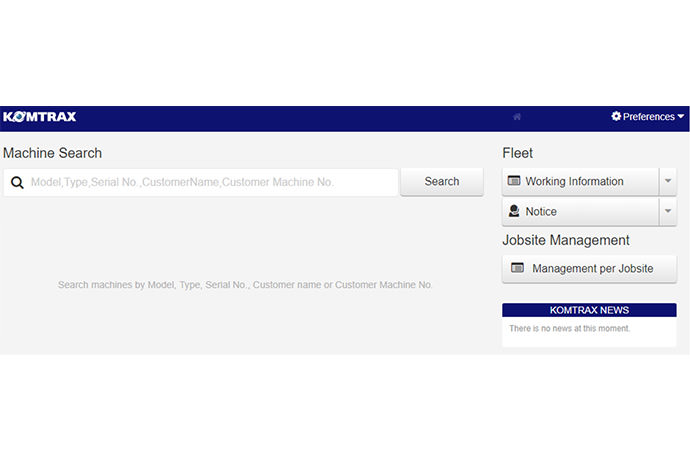Click the Notice person icon

(514, 211)
